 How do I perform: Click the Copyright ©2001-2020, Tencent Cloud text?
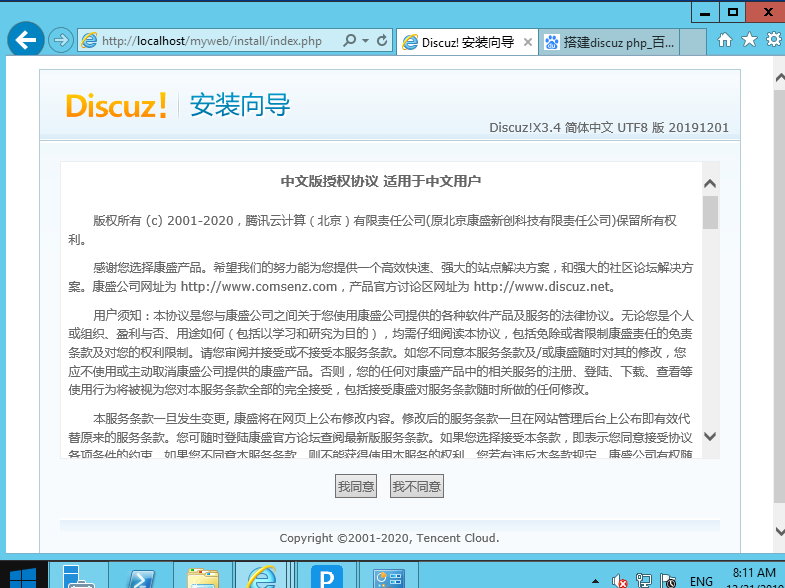click(389, 538)
